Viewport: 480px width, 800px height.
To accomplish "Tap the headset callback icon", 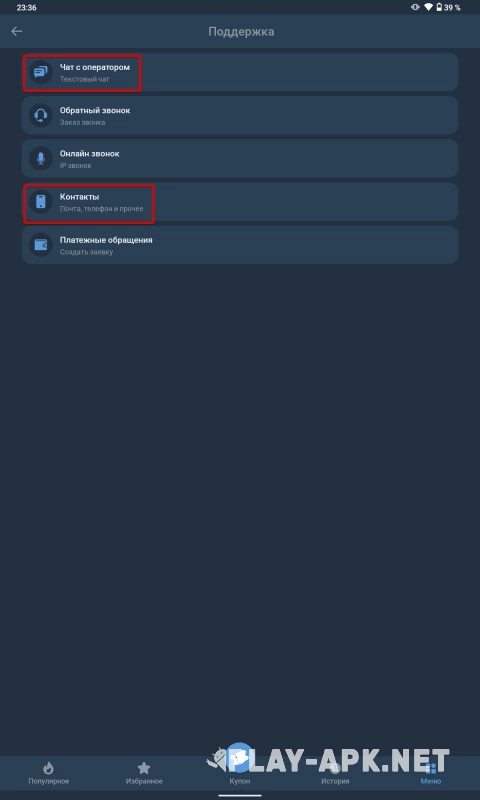I will 41,115.
